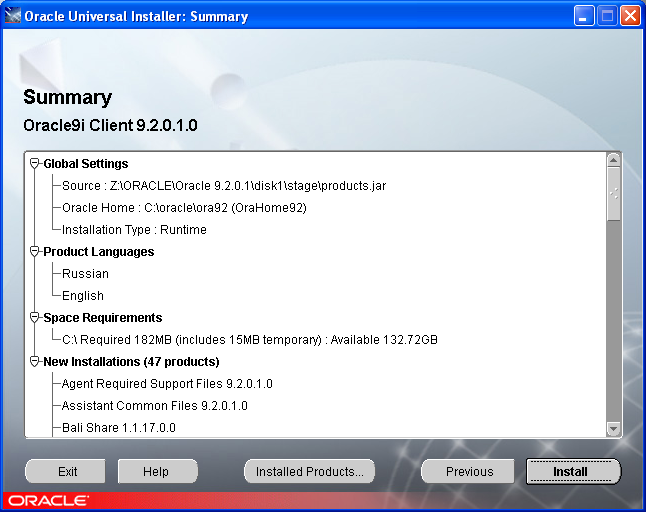Collapse the New Installations node
This screenshot has height=512, width=646.
[x=35, y=362]
